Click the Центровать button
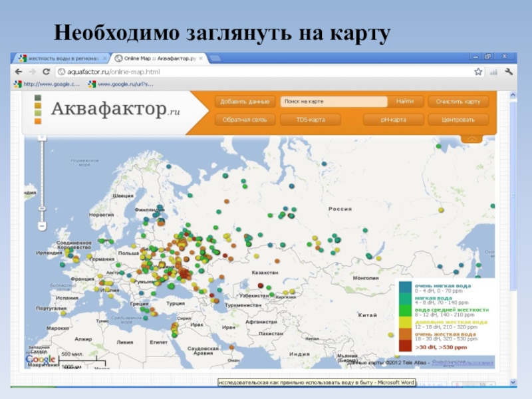This screenshot has height=399, width=532. tap(458, 120)
